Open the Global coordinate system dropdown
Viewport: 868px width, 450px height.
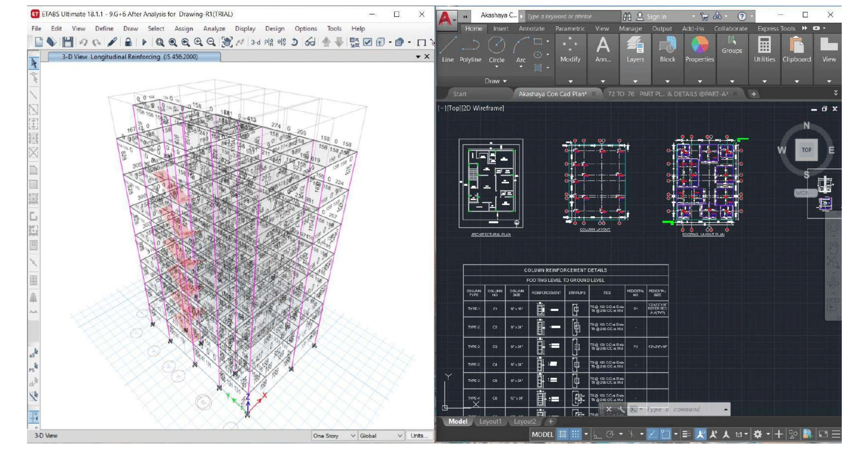tap(381, 436)
